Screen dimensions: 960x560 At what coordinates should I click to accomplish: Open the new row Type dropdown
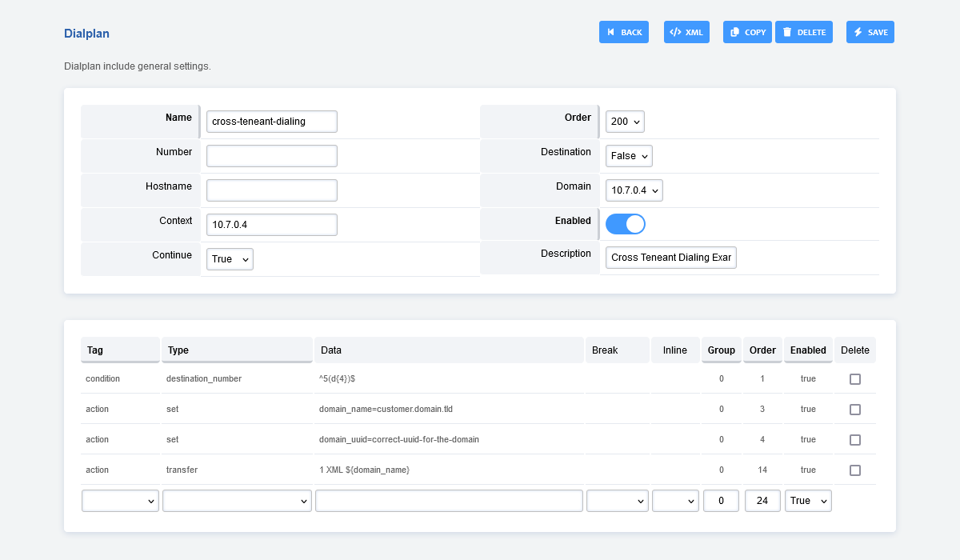(237, 501)
